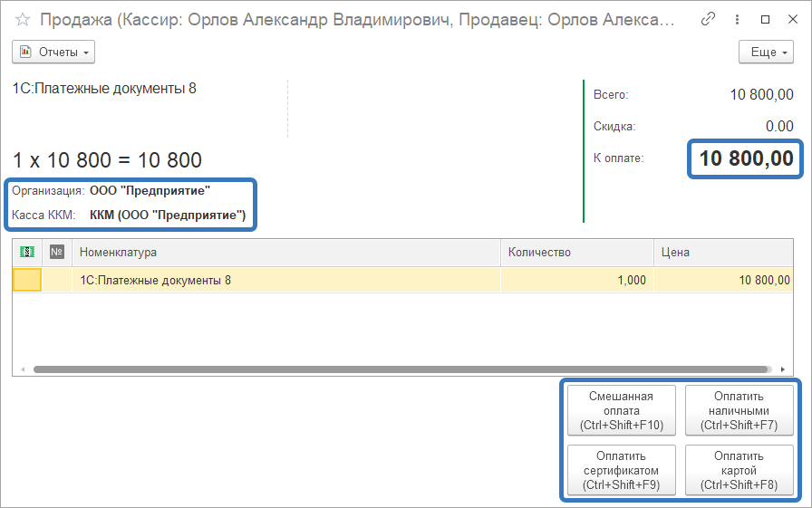Close the Продажа window

[x=792, y=20]
